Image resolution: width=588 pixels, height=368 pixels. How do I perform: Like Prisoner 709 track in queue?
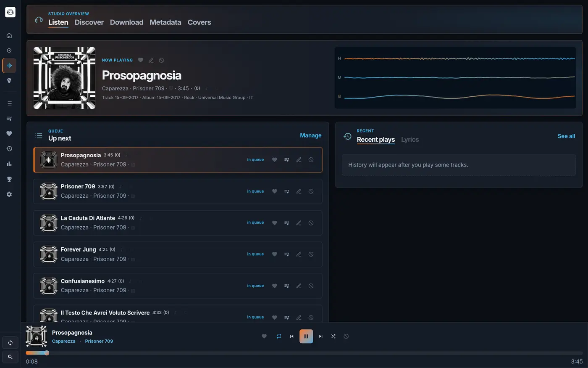pyautogui.click(x=275, y=191)
